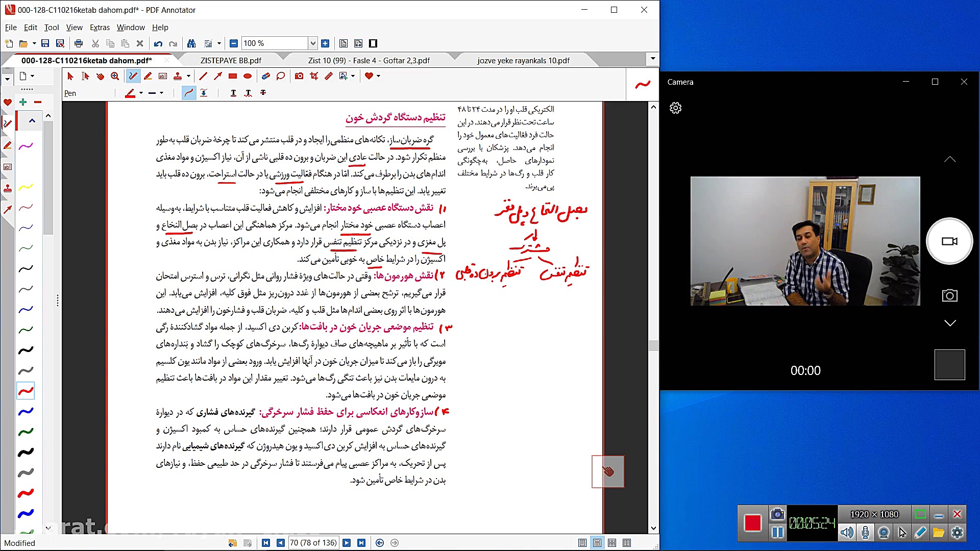
Task: Select the thick blue pen preset
Action: 26,513
